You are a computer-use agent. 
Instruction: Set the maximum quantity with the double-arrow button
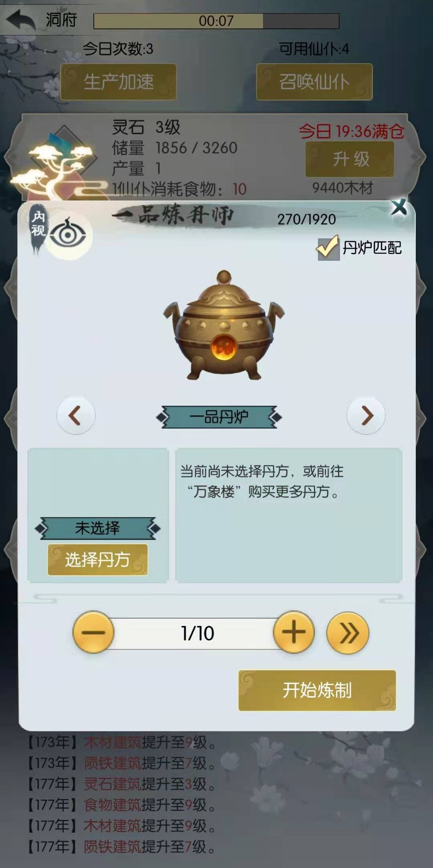tap(348, 632)
